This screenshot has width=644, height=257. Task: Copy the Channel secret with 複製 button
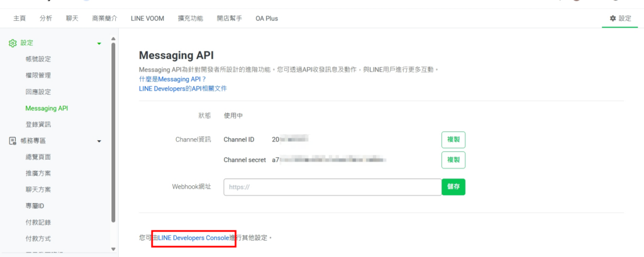pyautogui.click(x=453, y=160)
